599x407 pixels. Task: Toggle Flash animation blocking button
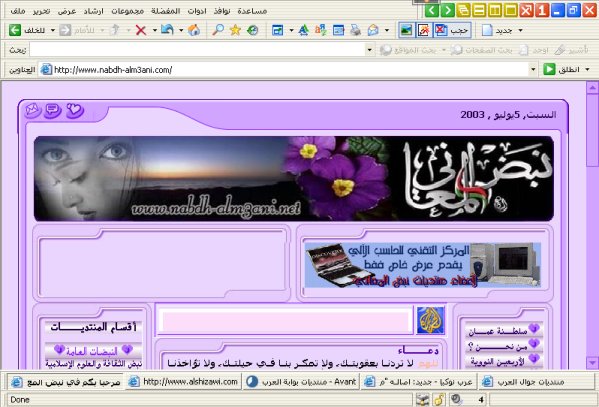click(x=423, y=30)
